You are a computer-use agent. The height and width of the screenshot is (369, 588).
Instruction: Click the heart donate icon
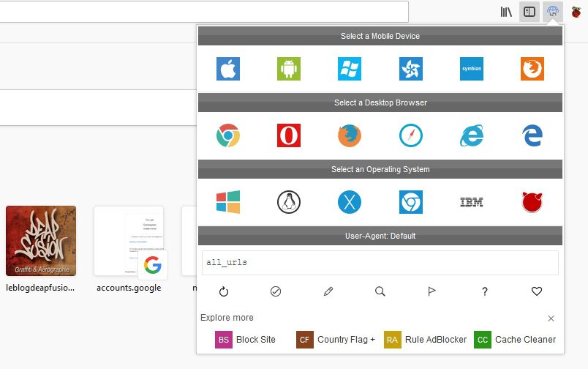tap(537, 291)
